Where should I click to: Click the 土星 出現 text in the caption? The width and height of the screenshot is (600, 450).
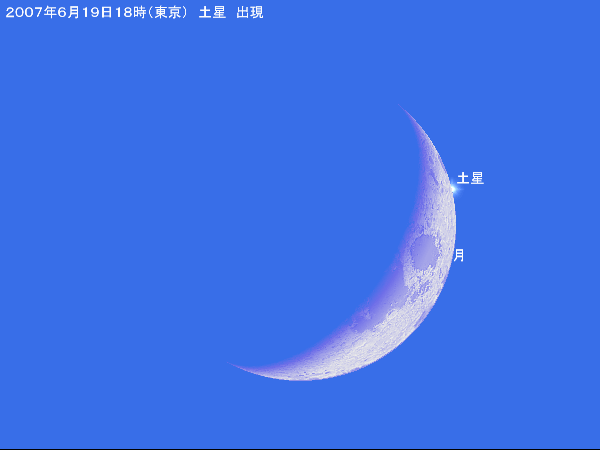[231, 13]
